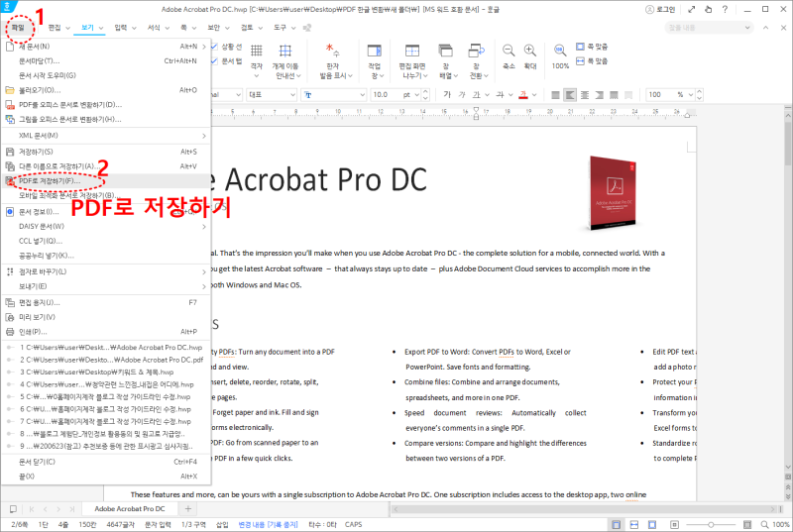Viewport: 793px width, 532px height.
Task: Choose 저장하기 in the file menu
Action: coord(106,152)
